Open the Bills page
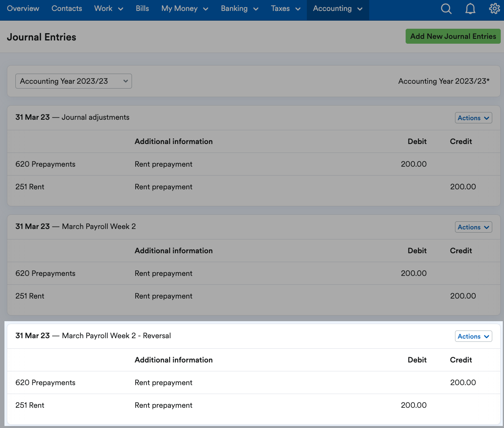The width and height of the screenshot is (504, 428). tap(142, 8)
